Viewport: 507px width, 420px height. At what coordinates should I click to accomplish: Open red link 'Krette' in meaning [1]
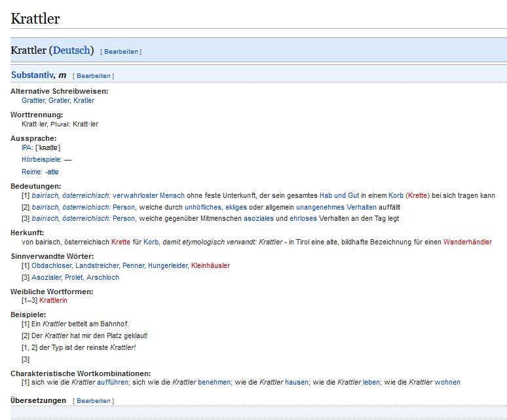[x=417, y=195]
